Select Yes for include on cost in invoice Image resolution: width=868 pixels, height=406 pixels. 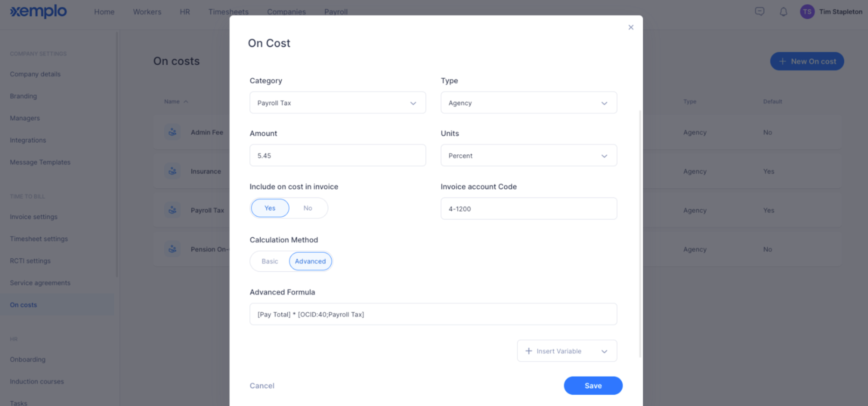270,208
